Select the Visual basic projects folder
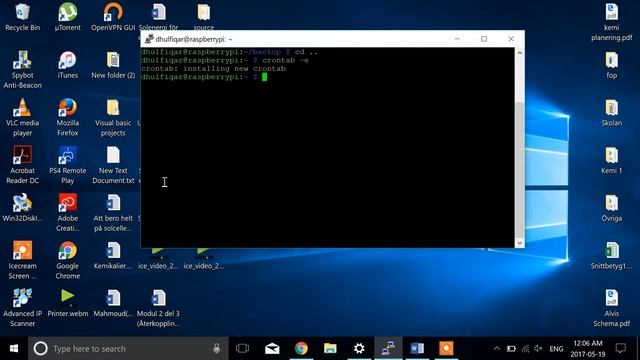This screenshot has width=640, height=360. (113, 118)
